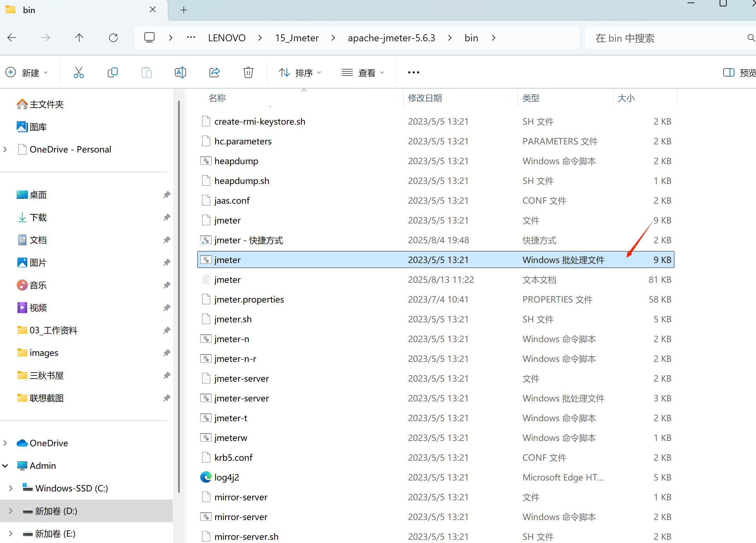Click the chevron after LENOVO in address bar
Image resolution: width=756 pixels, height=543 pixels.
pyautogui.click(x=260, y=38)
